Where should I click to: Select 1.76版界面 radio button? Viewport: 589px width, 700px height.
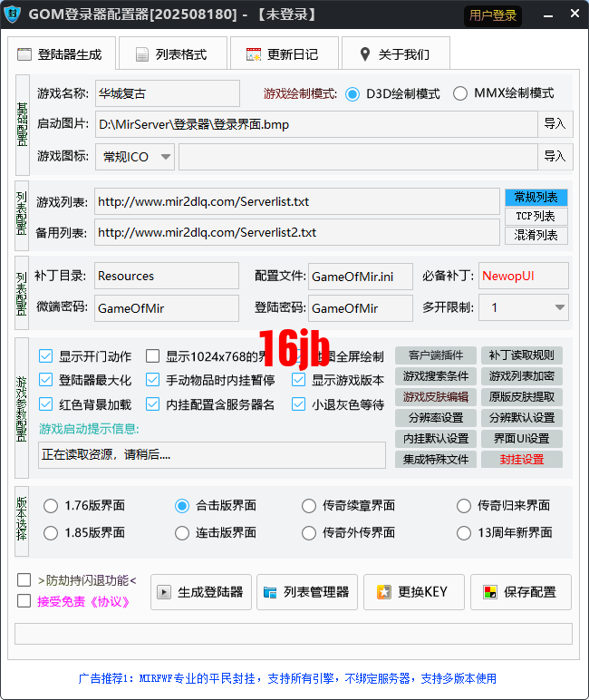[x=51, y=506]
